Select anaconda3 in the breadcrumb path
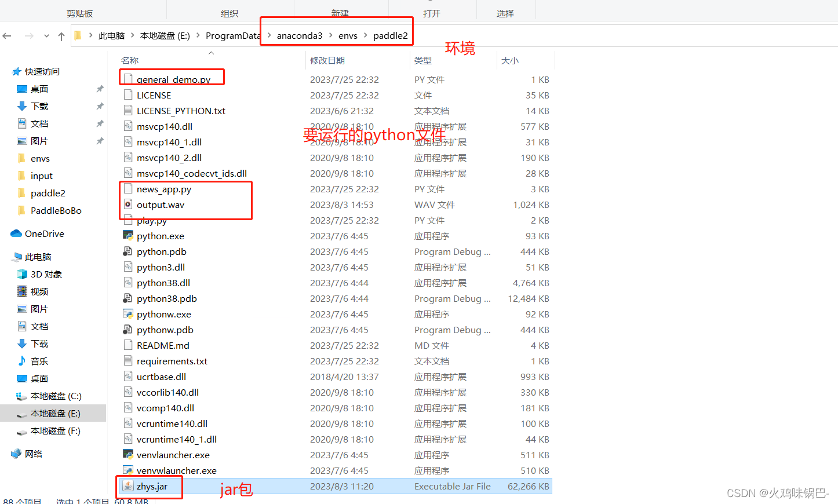This screenshot has width=838, height=504. point(300,35)
